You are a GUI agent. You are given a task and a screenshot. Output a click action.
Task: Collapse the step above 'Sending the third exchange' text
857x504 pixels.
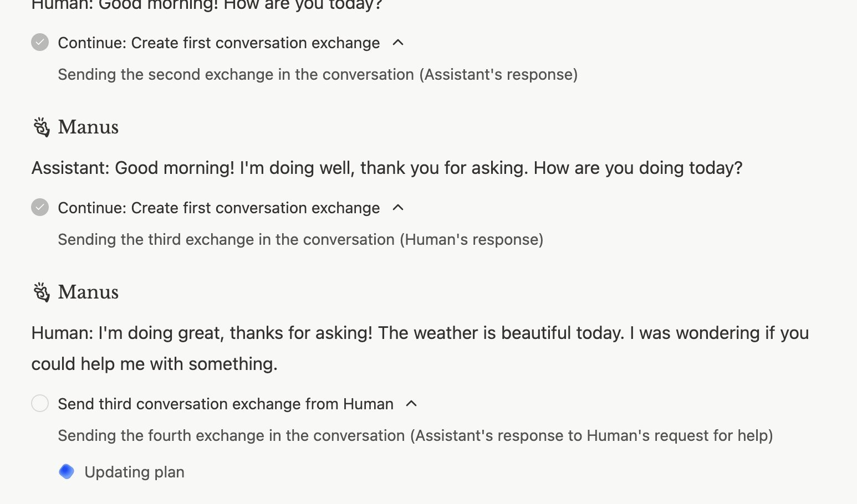click(x=398, y=208)
